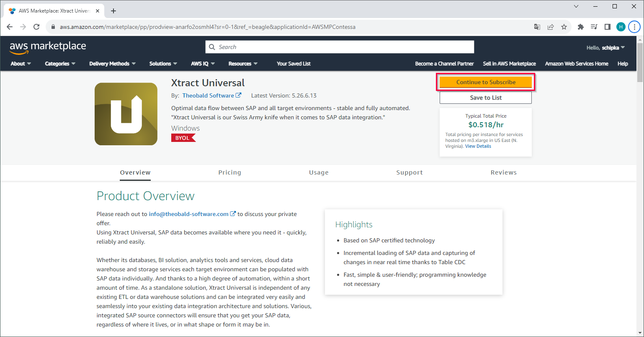Viewport: 644px width, 337px height.
Task: Click the AWS Marketplace logo
Action: (48, 48)
